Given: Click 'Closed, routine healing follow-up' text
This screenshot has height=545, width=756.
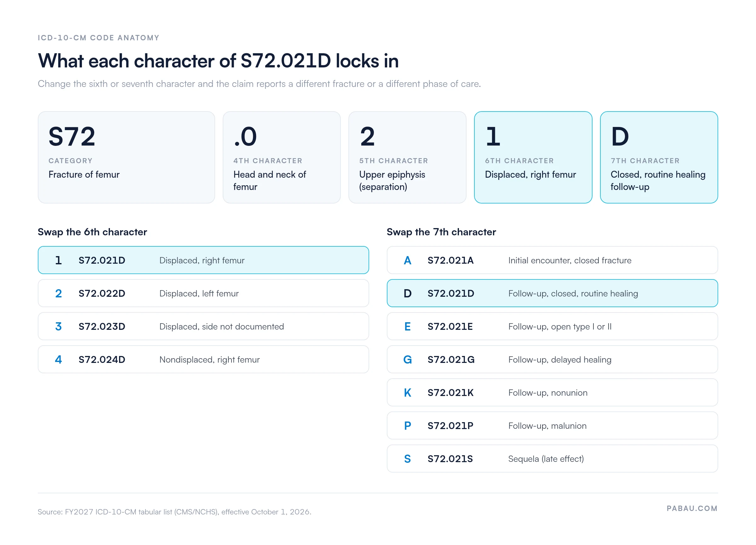Looking at the screenshot, I should [x=658, y=181].
